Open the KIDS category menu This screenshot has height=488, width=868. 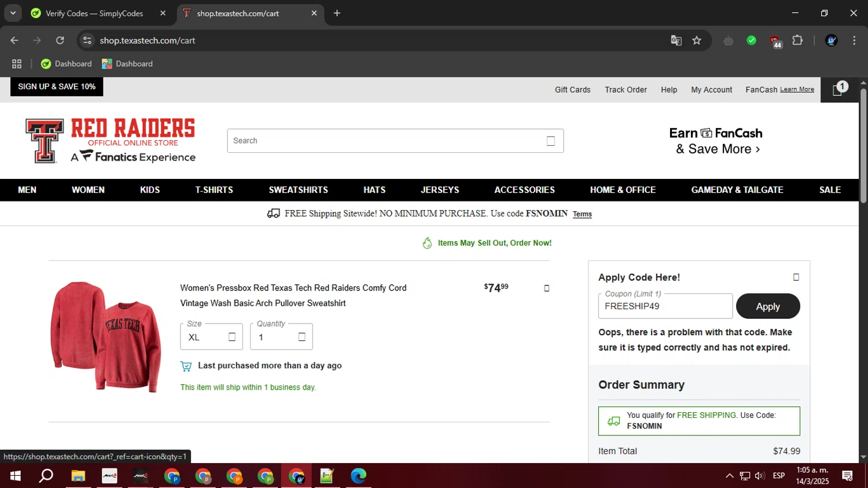point(150,190)
